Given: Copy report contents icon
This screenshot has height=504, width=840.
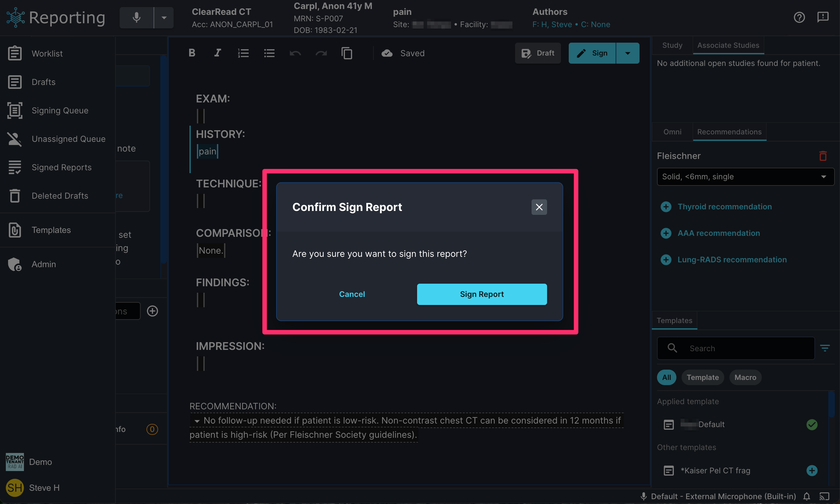Looking at the screenshot, I should point(347,53).
